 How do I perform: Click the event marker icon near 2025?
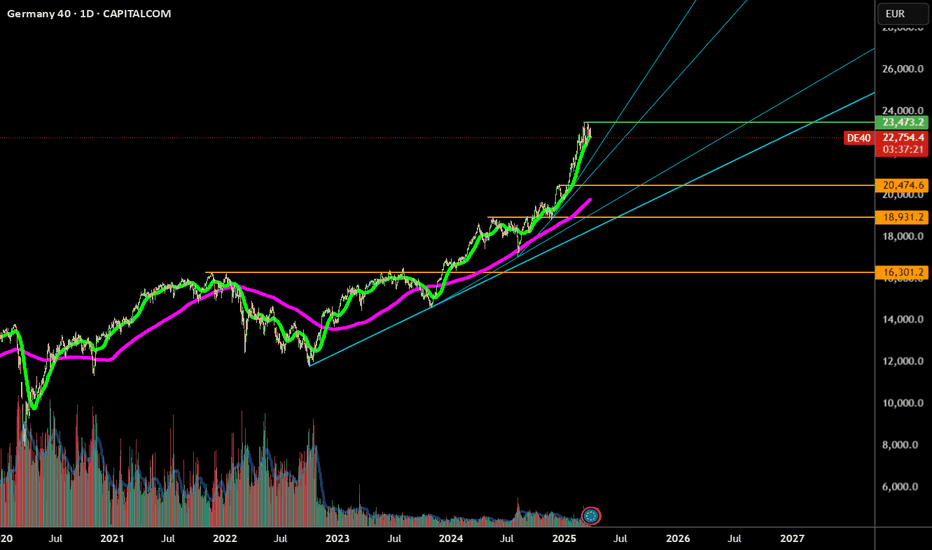(591, 516)
